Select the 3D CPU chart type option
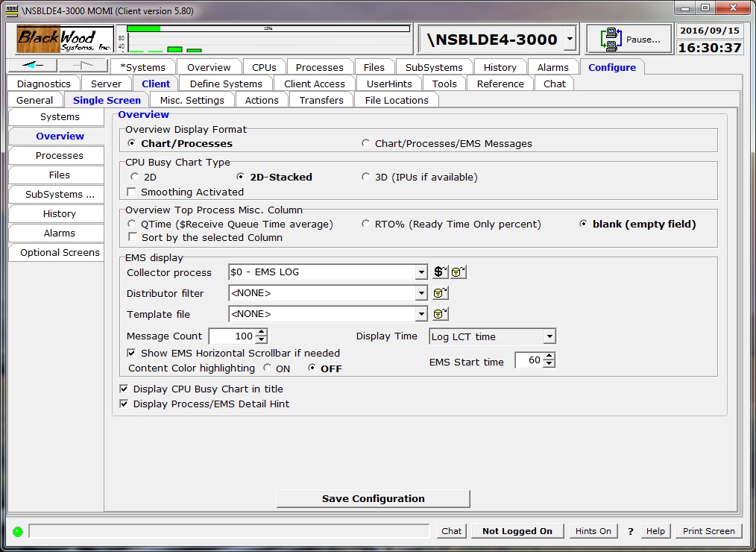The image size is (756, 552). [366, 178]
